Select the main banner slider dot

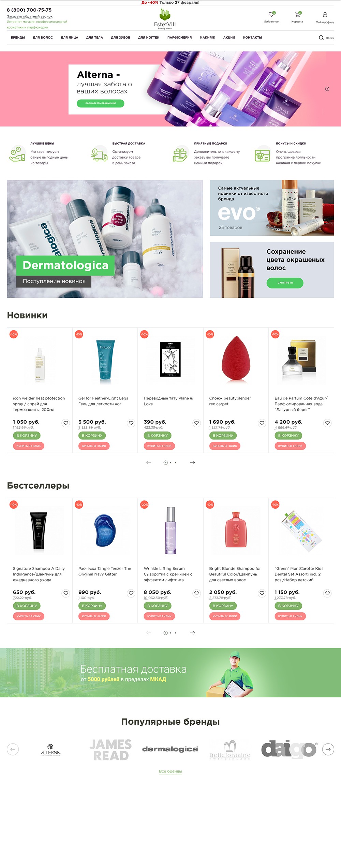(x=327, y=89)
